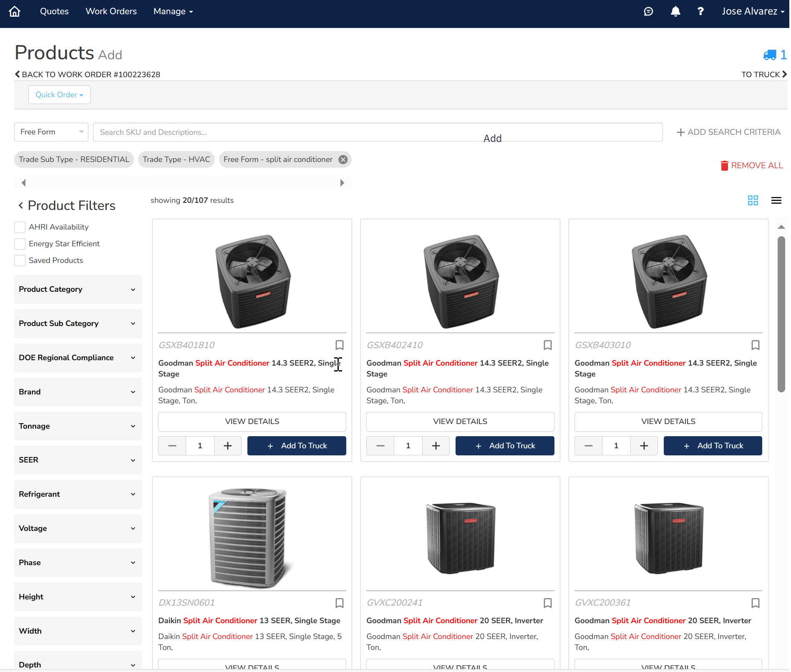View details for GSXB403010

668,422
